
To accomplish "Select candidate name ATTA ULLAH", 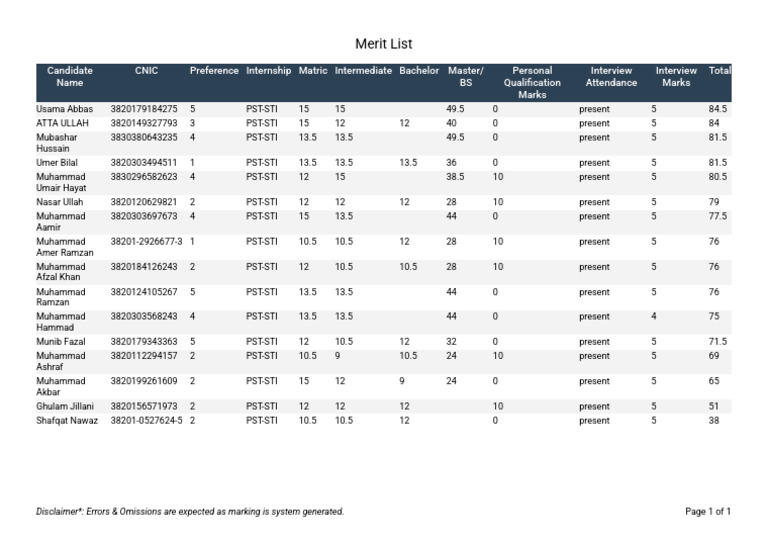I will click(x=62, y=123).
